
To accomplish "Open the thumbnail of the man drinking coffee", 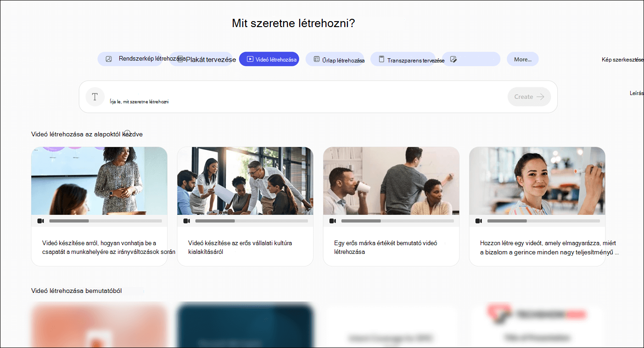I will pyautogui.click(x=391, y=181).
